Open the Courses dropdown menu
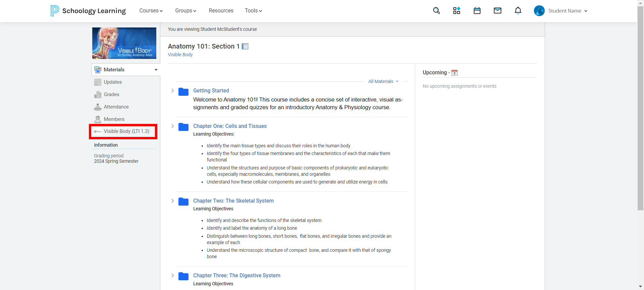This screenshot has width=644, height=290. click(151, 11)
